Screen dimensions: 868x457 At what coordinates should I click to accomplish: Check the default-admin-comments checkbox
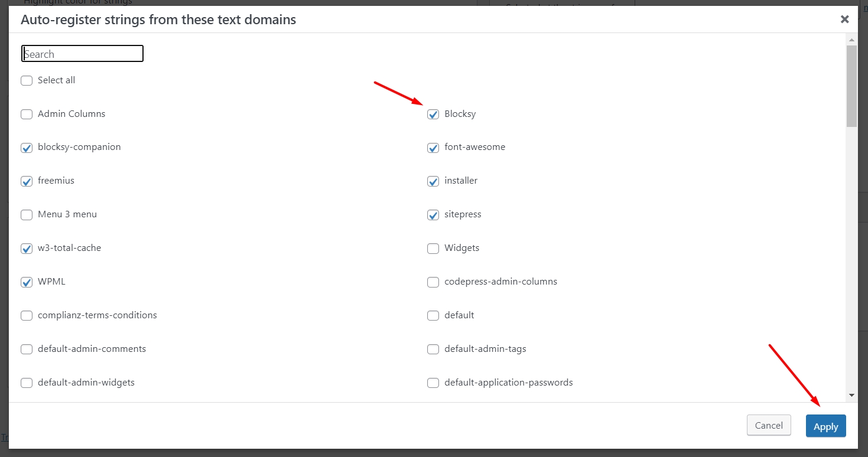(x=27, y=350)
